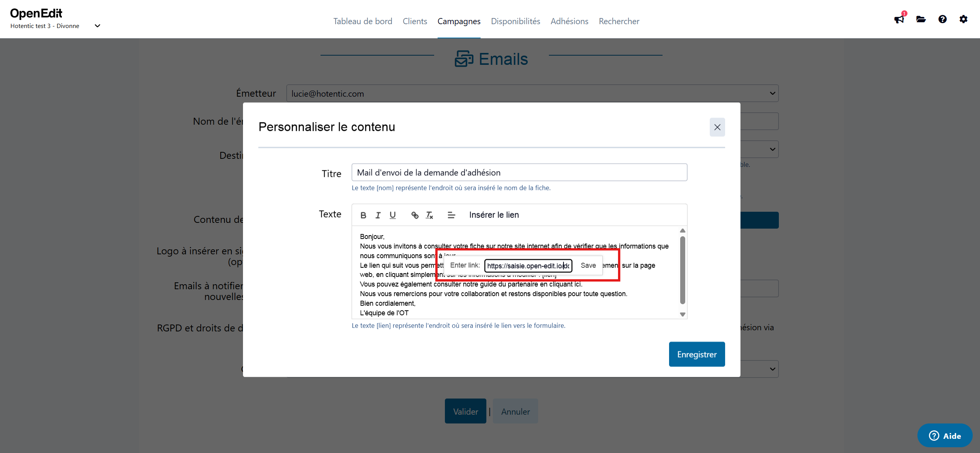The height and width of the screenshot is (453, 980).
Task: Apply underline formatting in the text editor
Action: point(392,215)
